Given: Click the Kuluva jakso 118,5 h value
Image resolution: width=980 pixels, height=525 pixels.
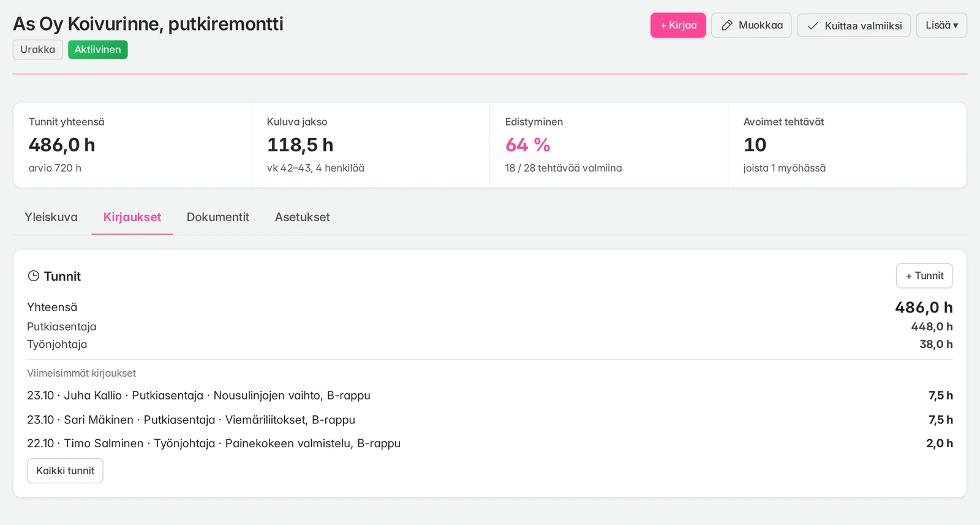Looking at the screenshot, I should pyautogui.click(x=300, y=145).
